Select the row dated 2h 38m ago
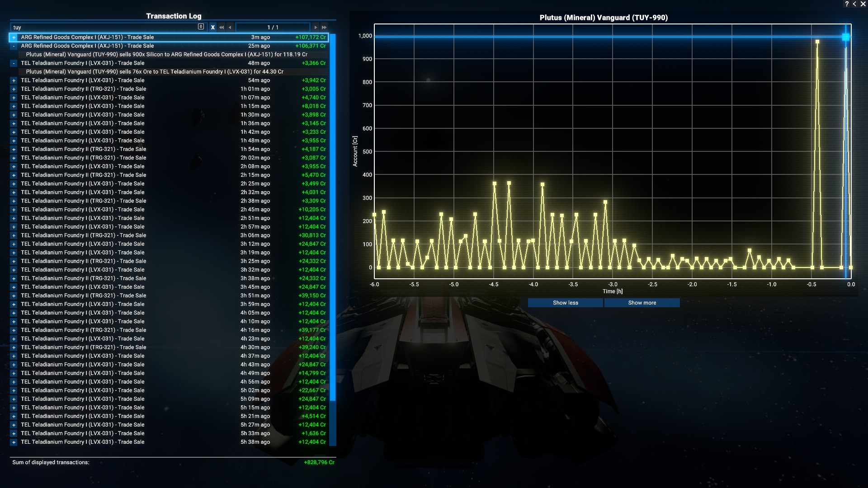Image resolution: width=868 pixels, height=488 pixels. coord(169,201)
